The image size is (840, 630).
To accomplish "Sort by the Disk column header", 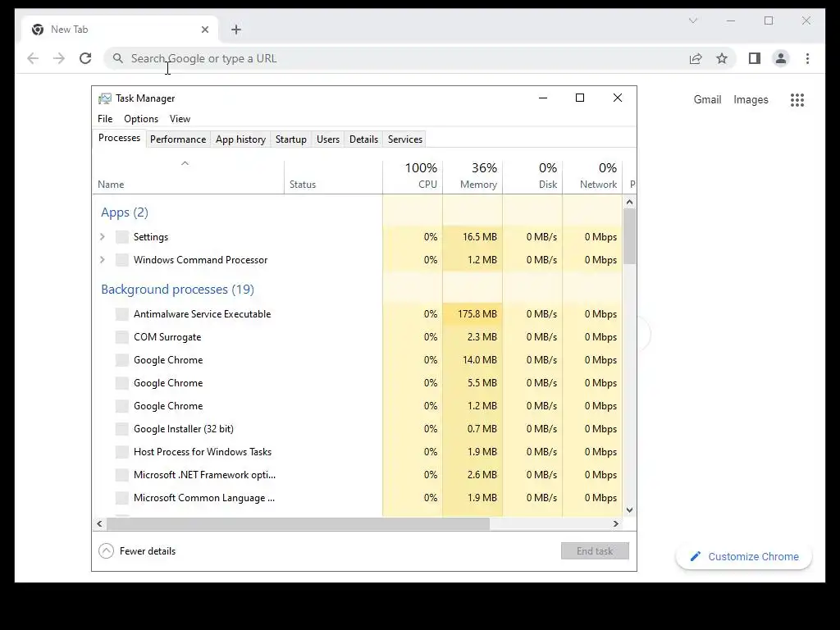I will [x=532, y=177].
